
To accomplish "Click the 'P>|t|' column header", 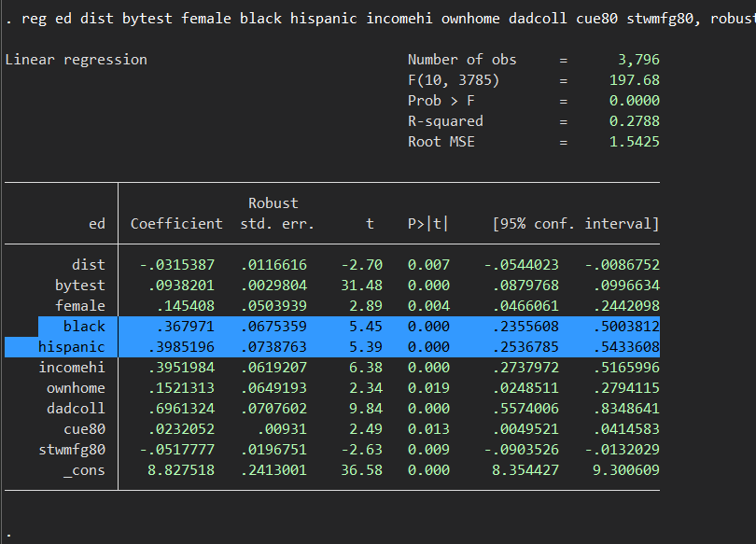I will tap(428, 224).
